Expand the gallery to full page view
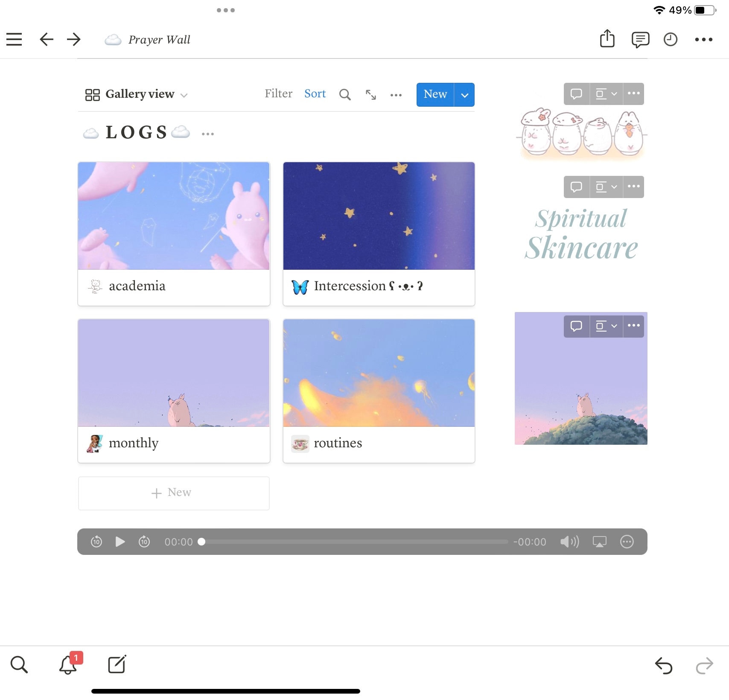Screen dimensions: 729x700 [x=370, y=94]
